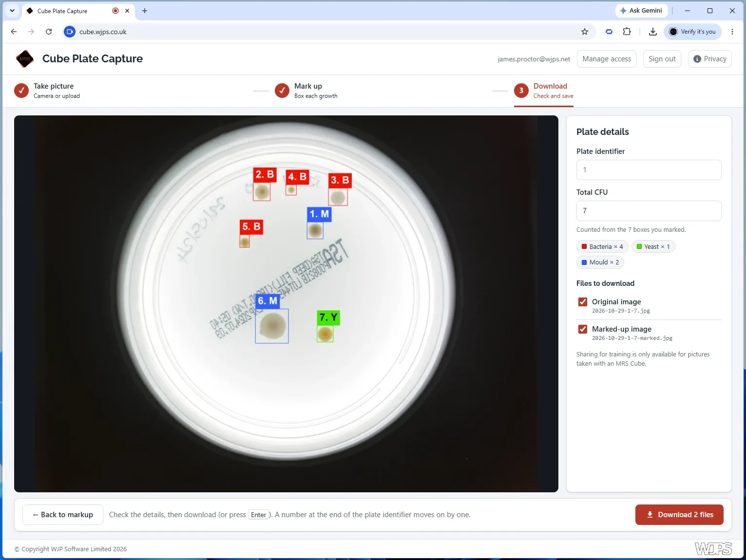Click the 1. M mould label on the plate

(x=319, y=214)
